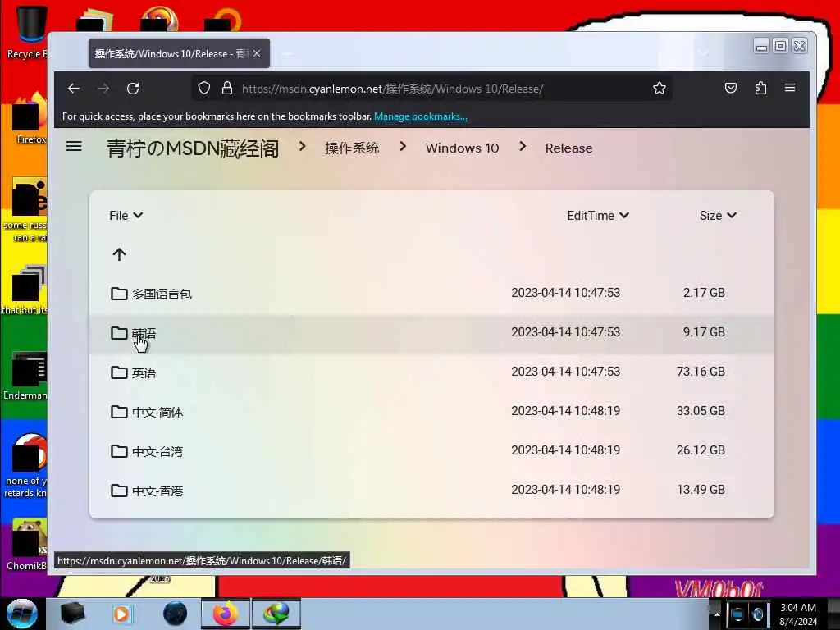The image size is (840, 630).
Task: Click folder icon beside 英语
Action: tap(119, 372)
